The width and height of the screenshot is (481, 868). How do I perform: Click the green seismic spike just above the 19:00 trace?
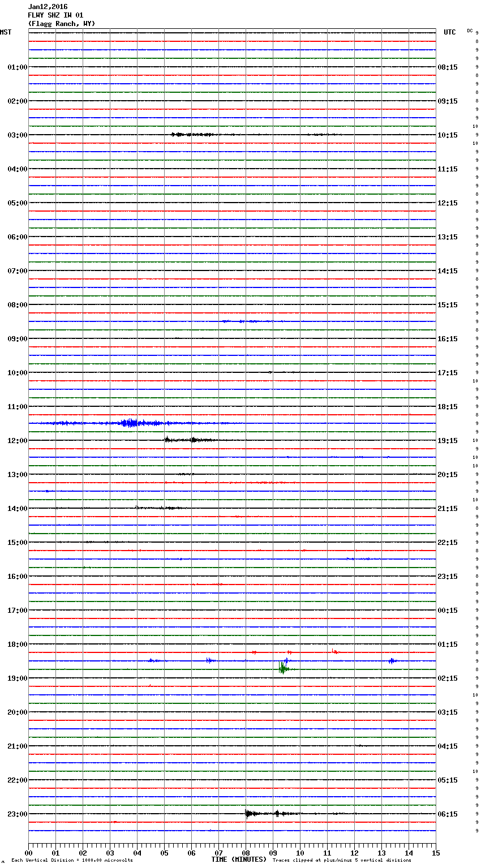(282, 668)
